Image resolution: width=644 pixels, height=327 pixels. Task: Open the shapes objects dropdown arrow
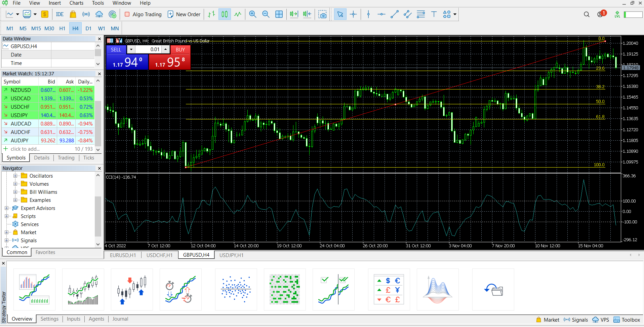click(455, 14)
